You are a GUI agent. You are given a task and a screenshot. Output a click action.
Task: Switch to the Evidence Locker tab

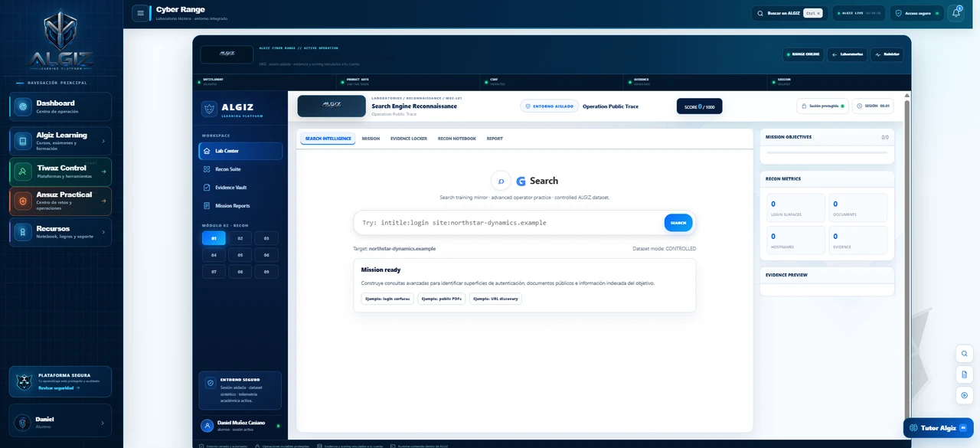click(x=409, y=139)
